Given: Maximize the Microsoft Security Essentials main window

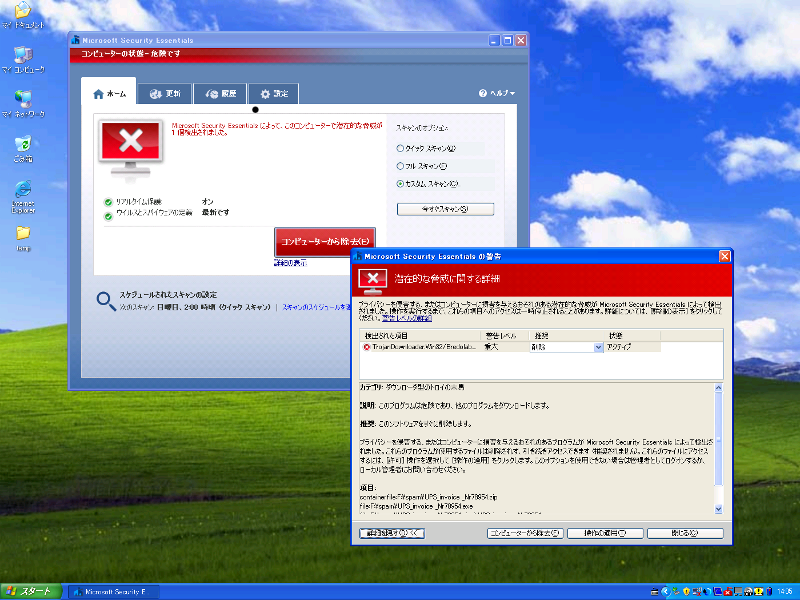Looking at the screenshot, I should point(507,40).
